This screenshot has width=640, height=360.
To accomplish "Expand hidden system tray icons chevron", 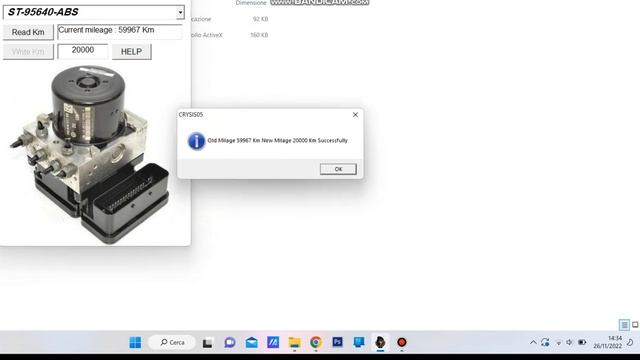I will click(533, 342).
